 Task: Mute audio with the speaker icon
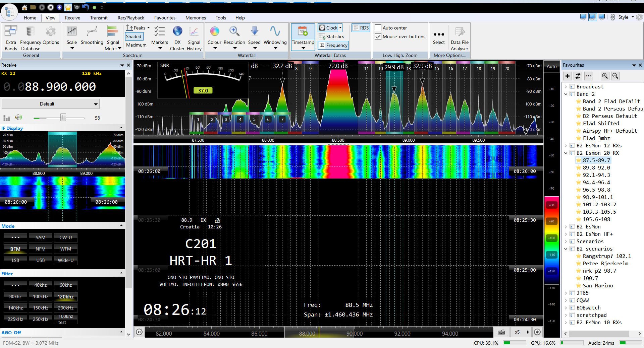[18, 117]
